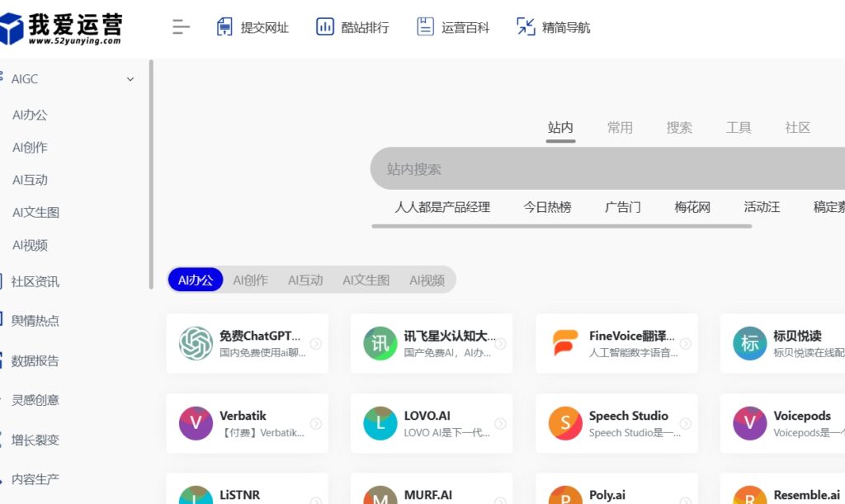The width and height of the screenshot is (845, 504).
Task: Click the arrow button on Verbatik card
Action: [x=316, y=424]
